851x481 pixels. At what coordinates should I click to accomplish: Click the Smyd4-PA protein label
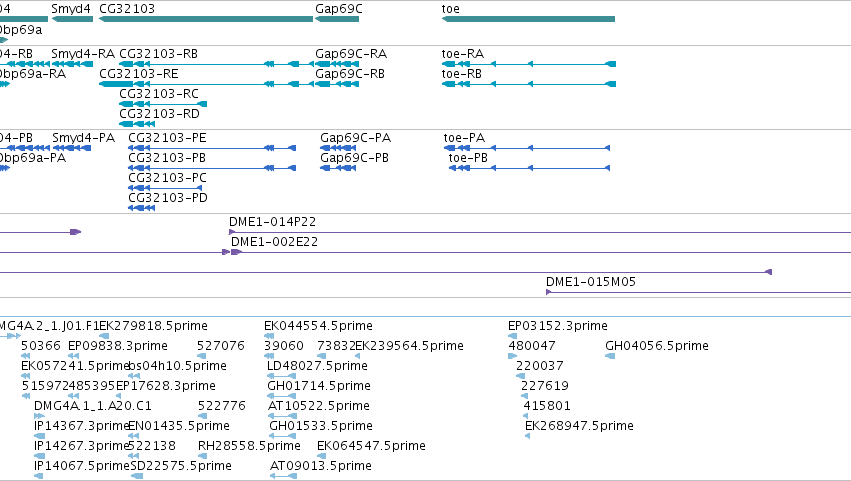(x=84, y=138)
